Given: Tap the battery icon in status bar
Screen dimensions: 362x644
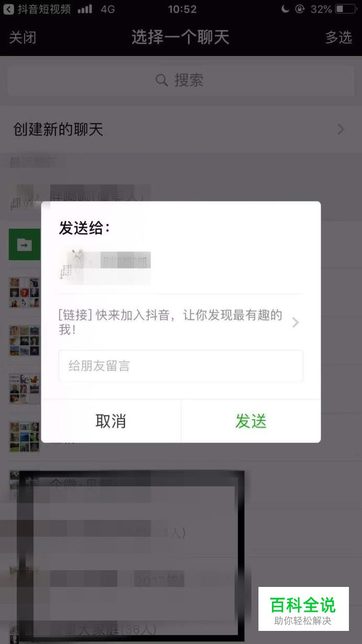Looking at the screenshot, I should click(x=346, y=9).
